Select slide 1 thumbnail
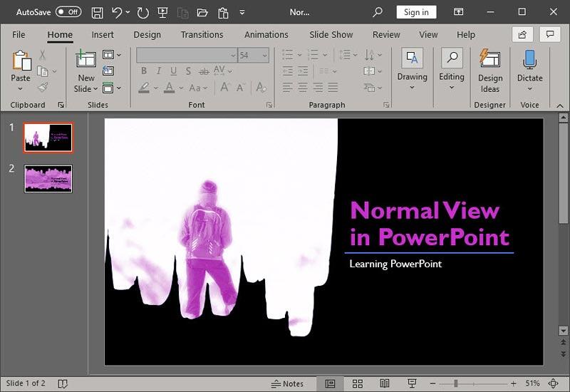 click(48, 138)
